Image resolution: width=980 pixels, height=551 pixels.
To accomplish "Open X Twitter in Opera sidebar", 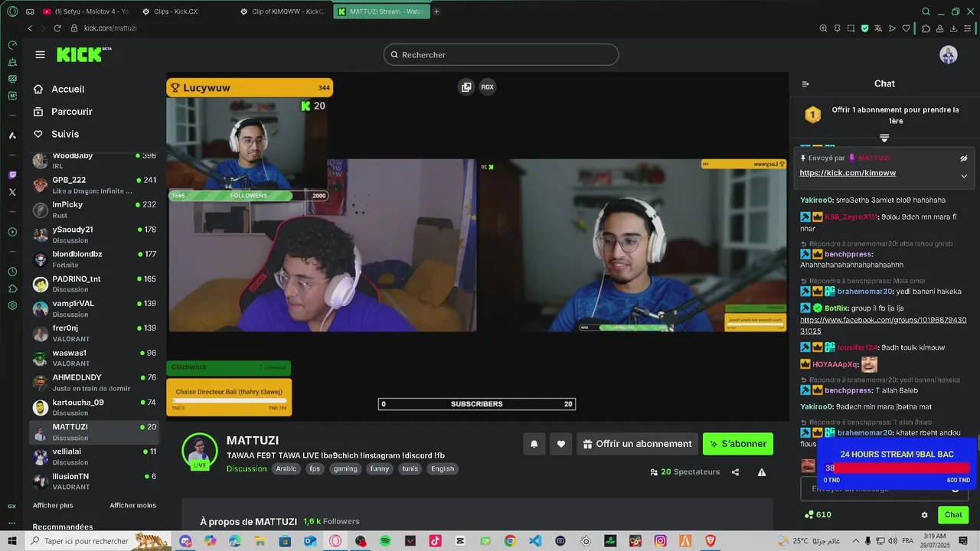I will tap(12, 192).
